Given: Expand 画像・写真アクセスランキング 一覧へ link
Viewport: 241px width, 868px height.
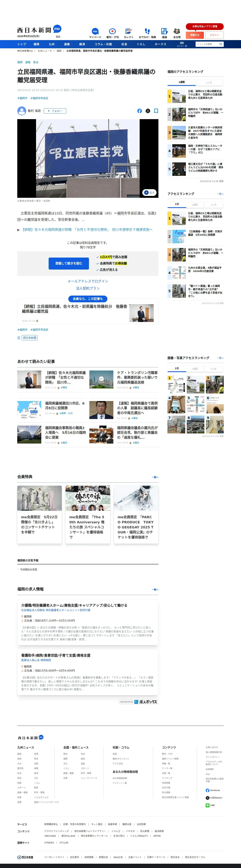Looking at the screenshot, I should pyautogui.click(x=220, y=358).
